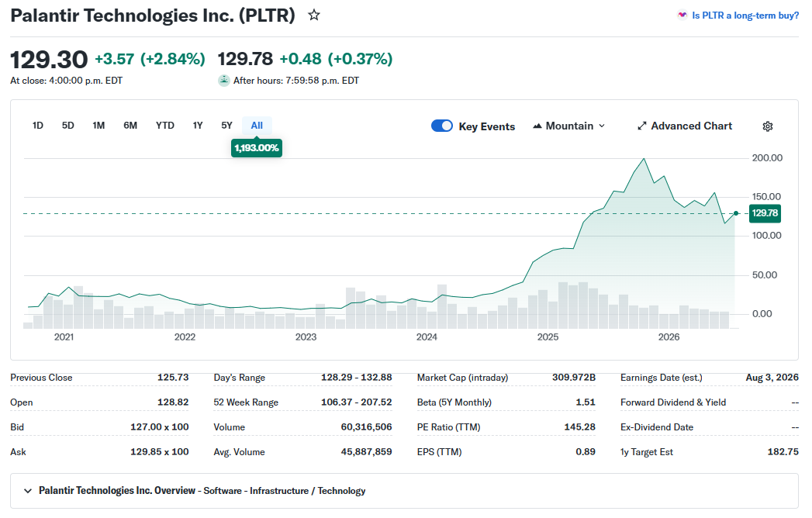The height and width of the screenshot is (518, 812).
Task: Select the YTD range tab
Action: tap(165, 126)
